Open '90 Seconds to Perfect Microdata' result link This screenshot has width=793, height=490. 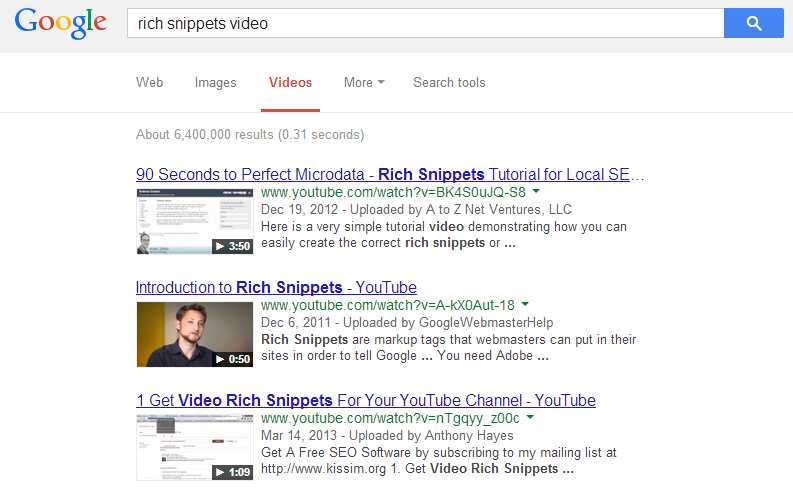coord(390,174)
